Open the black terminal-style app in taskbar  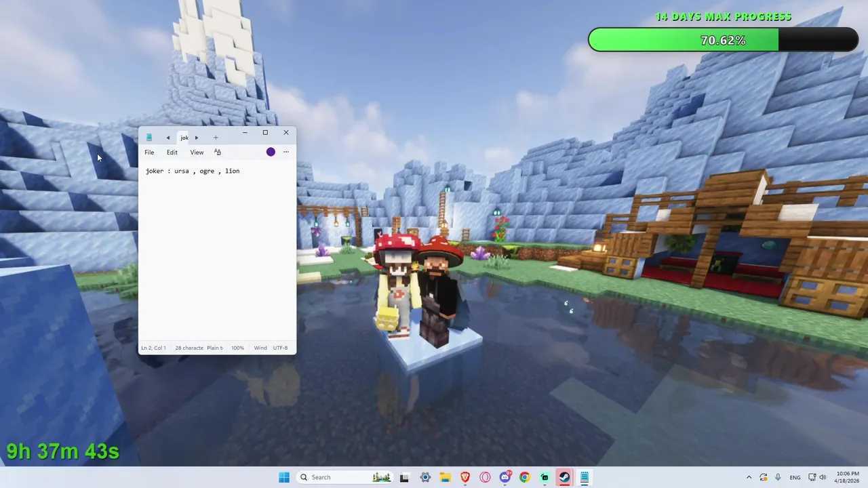[405, 477]
